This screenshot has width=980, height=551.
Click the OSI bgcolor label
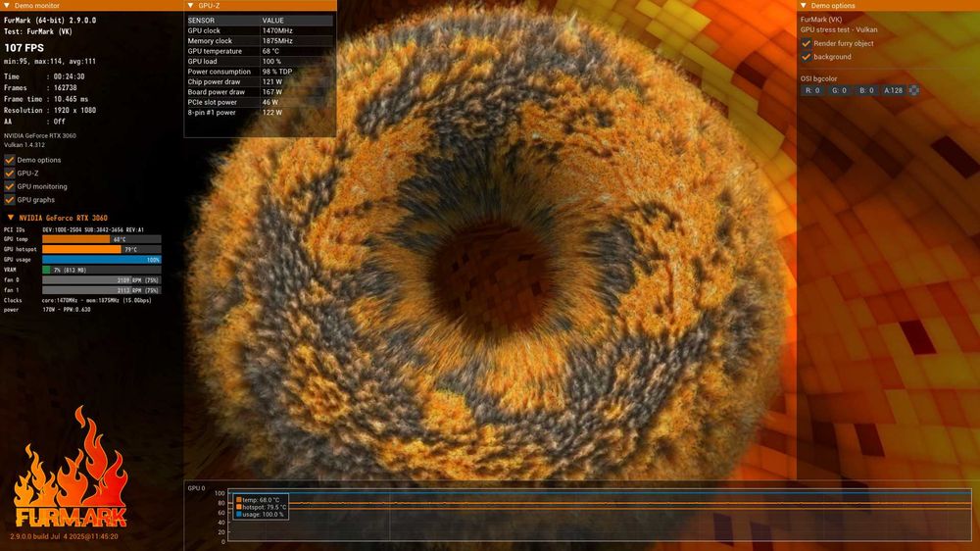coord(818,78)
